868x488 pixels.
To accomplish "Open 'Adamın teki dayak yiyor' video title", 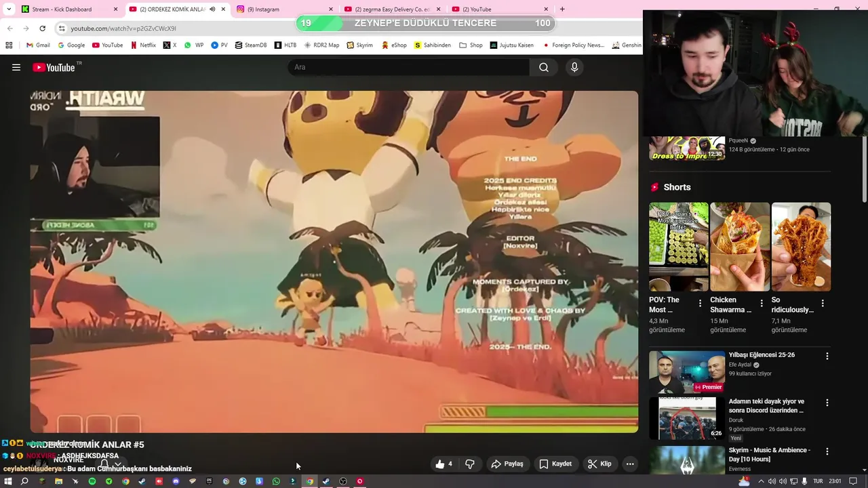I will pyautogui.click(x=766, y=405).
